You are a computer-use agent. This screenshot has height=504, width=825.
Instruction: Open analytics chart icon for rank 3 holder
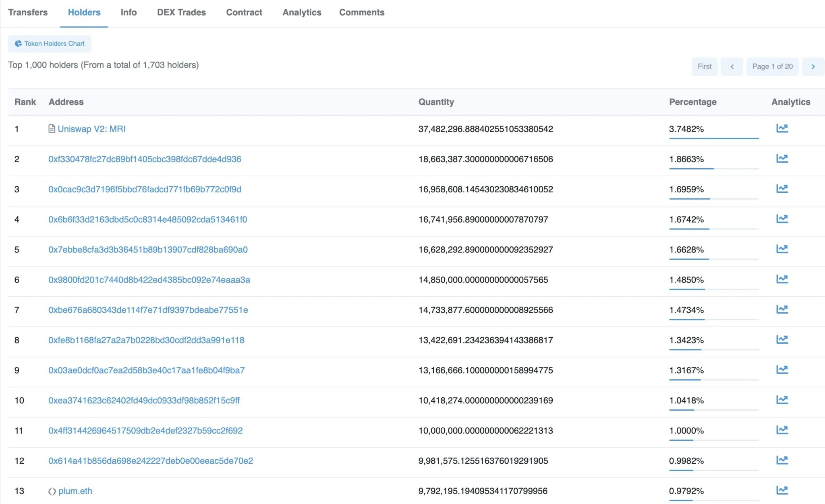(x=782, y=189)
